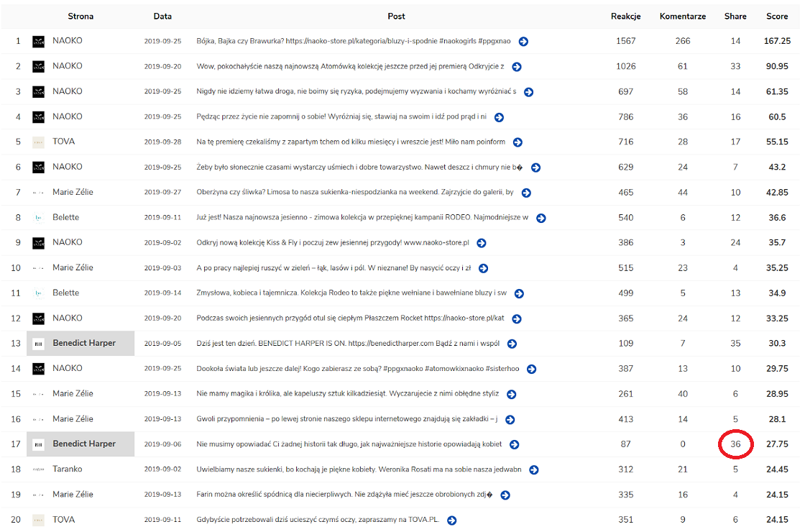Click the Belette logo in row 11
The height and width of the screenshot is (532, 805).
point(39,293)
